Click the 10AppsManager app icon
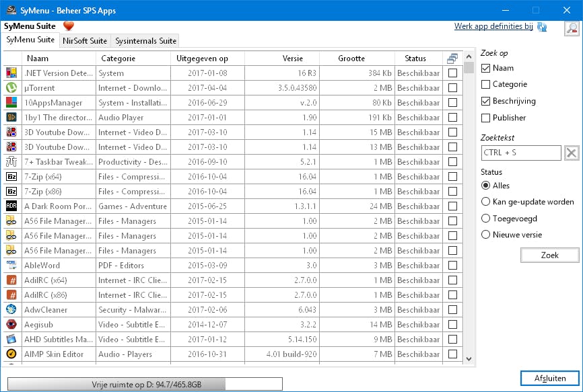 pyautogui.click(x=11, y=102)
